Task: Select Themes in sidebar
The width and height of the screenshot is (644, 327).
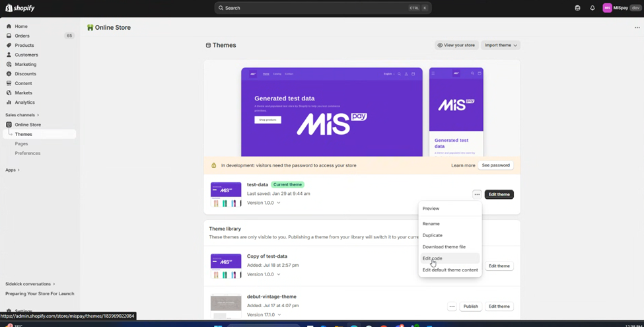Action: 40,134
